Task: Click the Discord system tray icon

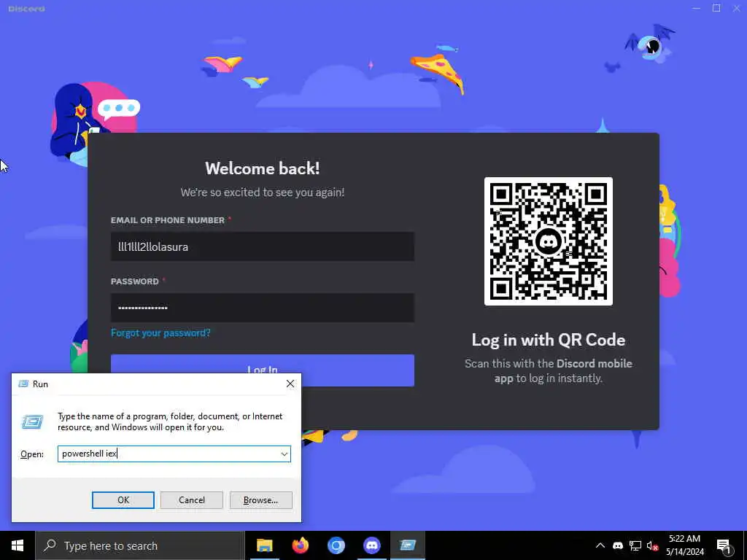Action: tap(617, 545)
